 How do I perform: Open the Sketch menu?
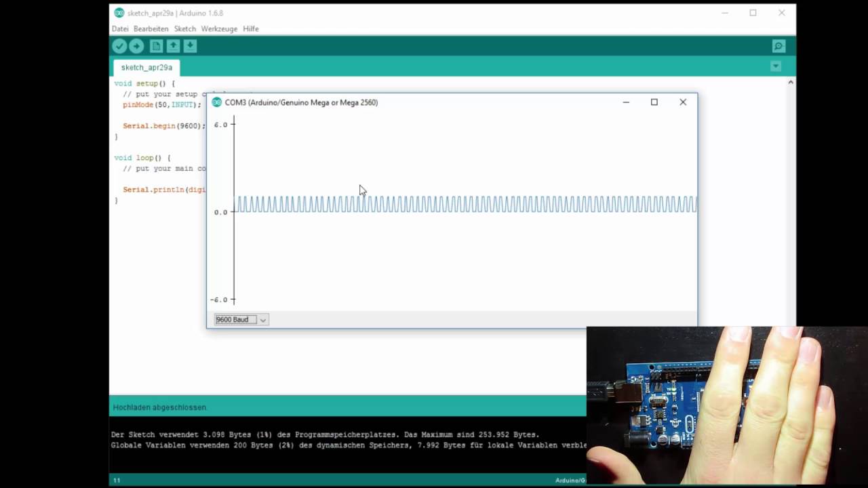pyautogui.click(x=184, y=29)
